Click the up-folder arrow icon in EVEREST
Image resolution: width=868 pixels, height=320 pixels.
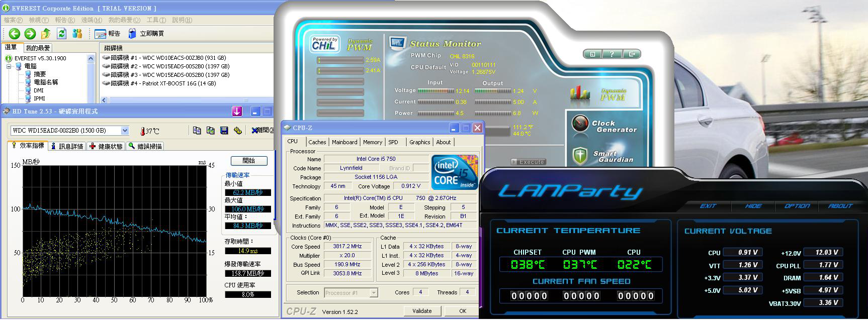(46, 34)
